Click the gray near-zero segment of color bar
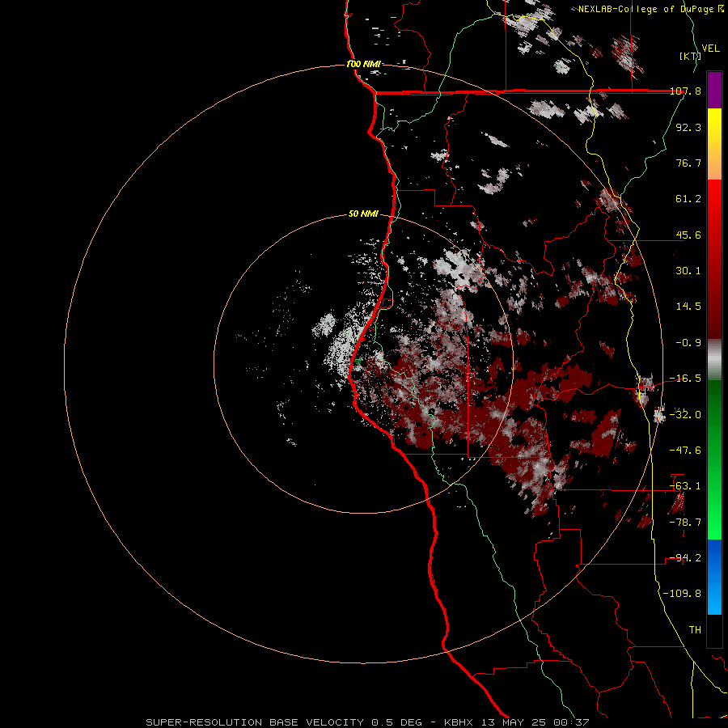The width and height of the screenshot is (728, 728). [714, 358]
